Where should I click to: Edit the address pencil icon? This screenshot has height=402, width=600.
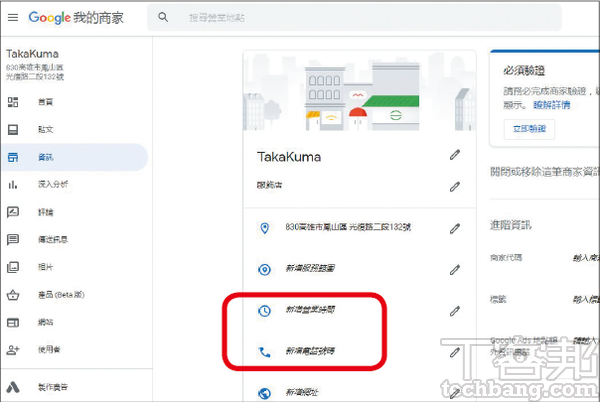[x=455, y=228]
